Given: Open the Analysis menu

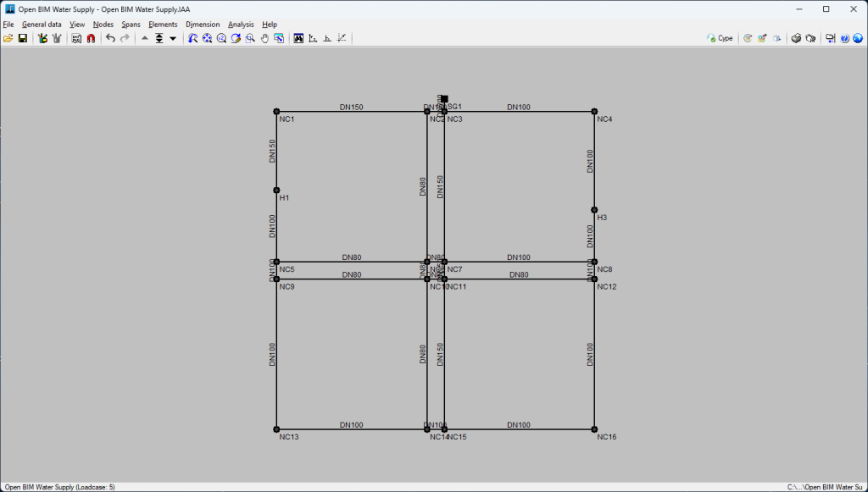Looking at the screenshot, I should coord(241,25).
